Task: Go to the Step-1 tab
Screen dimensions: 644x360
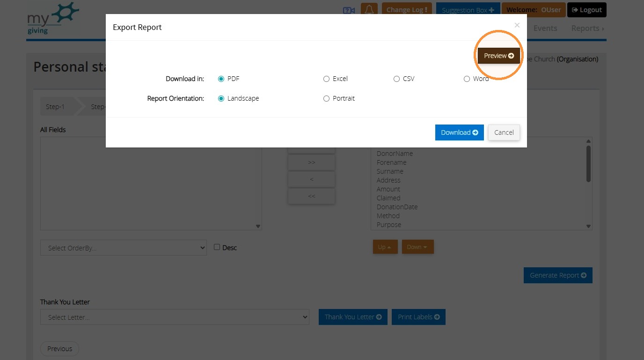Action: 55,107
